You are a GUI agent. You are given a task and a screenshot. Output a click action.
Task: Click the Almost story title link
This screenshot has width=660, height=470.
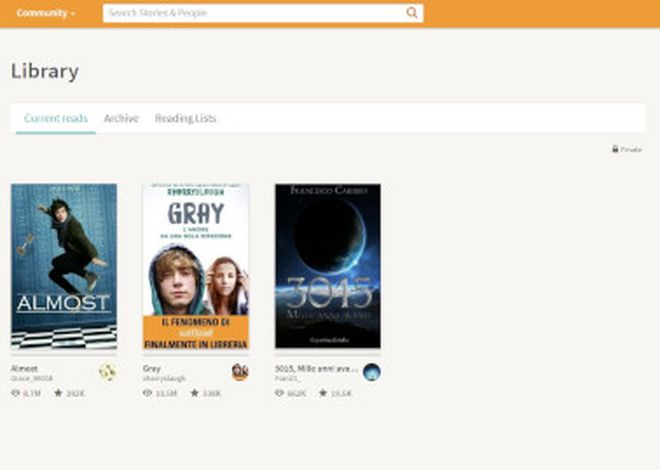pos(24,368)
